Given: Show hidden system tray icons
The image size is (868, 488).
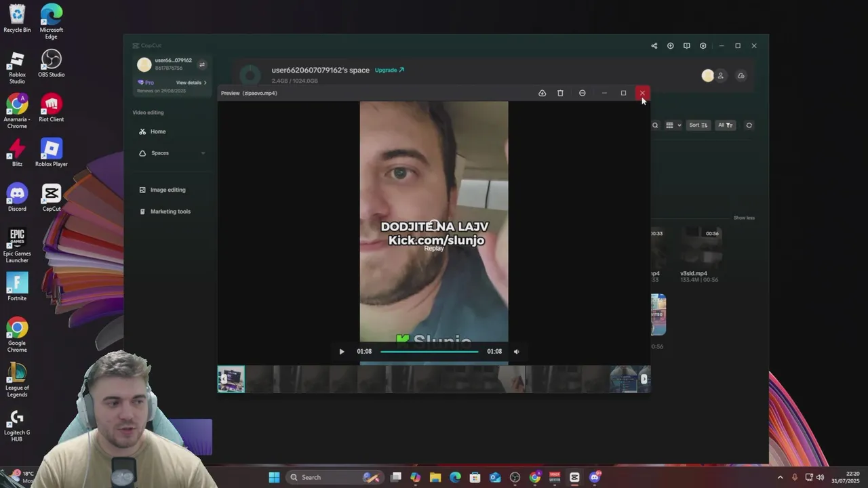Looking at the screenshot, I should coord(780,477).
